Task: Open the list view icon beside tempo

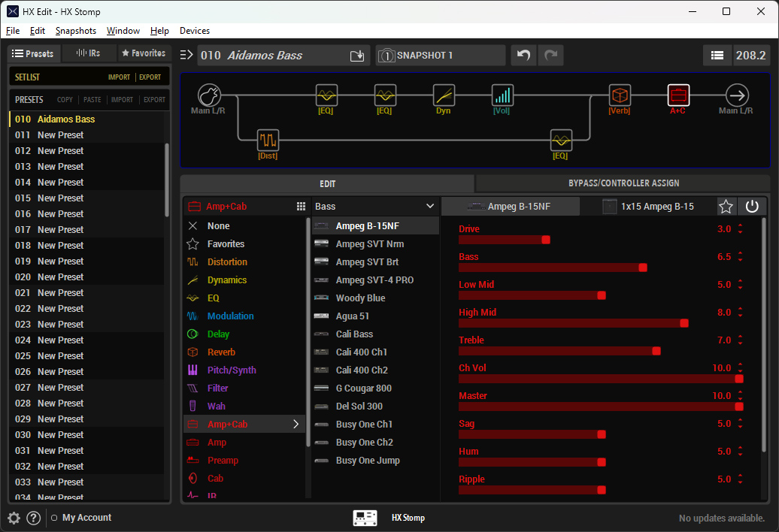Action: (x=717, y=55)
